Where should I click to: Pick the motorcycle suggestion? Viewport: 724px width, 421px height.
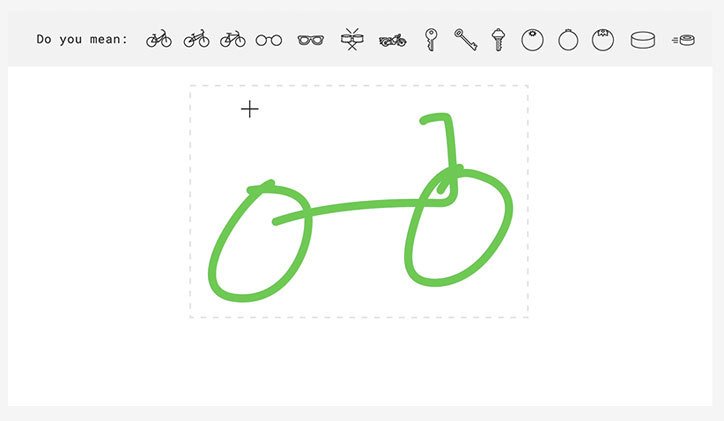tap(392, 41)
